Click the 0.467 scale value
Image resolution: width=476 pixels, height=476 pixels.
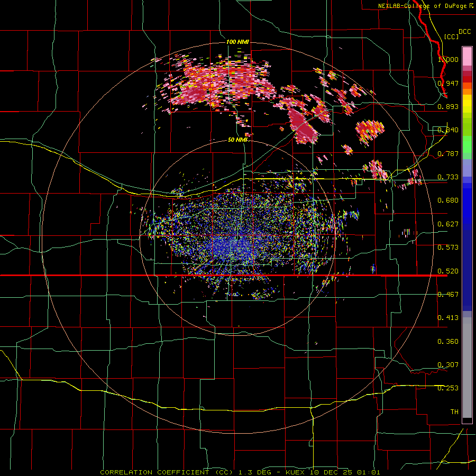[448, 295]
